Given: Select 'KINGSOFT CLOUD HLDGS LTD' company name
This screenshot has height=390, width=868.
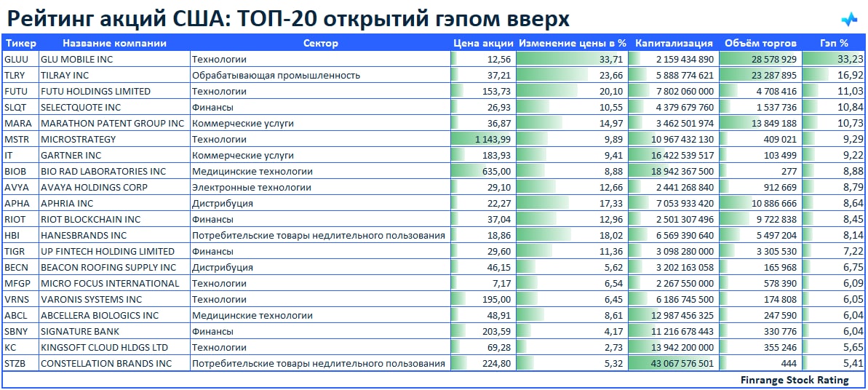Looking at the screenshot, I should click(x=105, y=349).
